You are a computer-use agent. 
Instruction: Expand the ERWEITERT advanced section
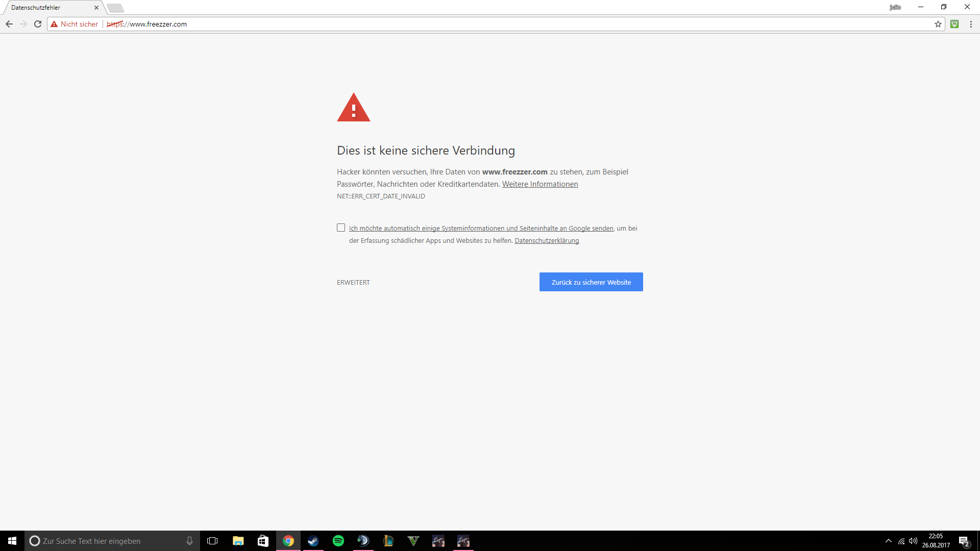(353, 282)
